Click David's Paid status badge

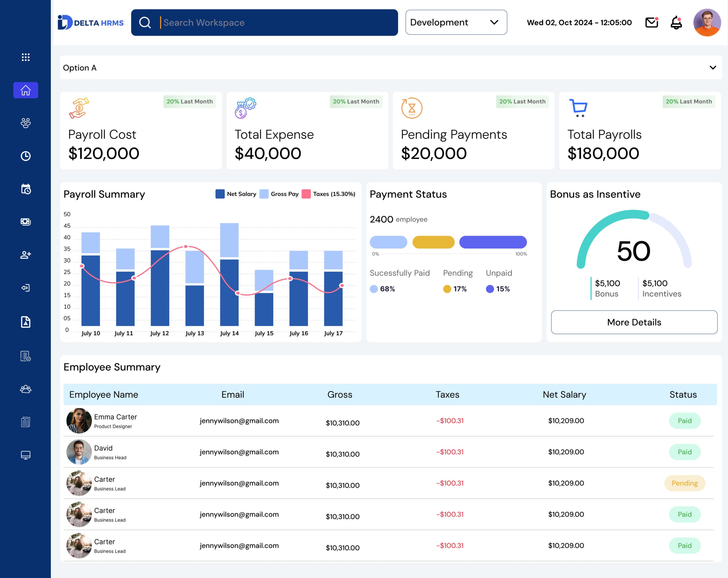(x=685, y=452)
